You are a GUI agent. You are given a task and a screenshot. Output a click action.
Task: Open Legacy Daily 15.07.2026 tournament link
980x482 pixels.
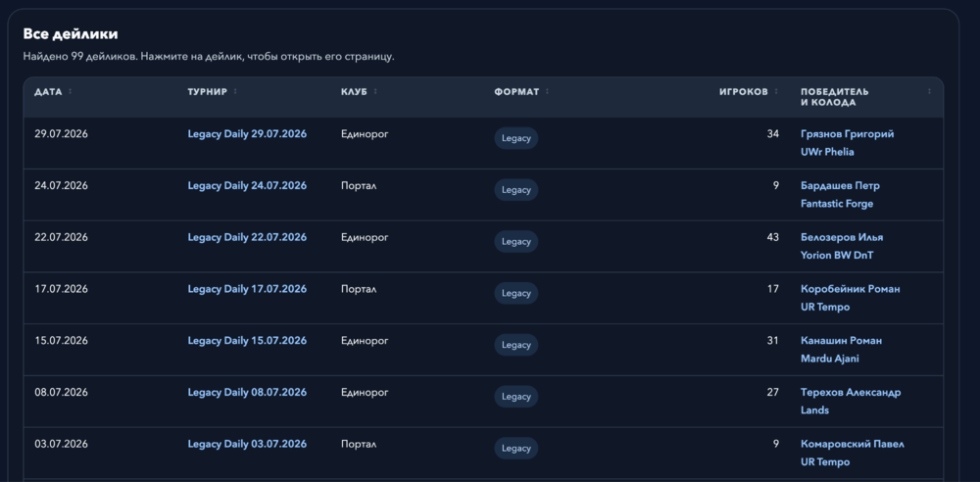tap(247, 341)
